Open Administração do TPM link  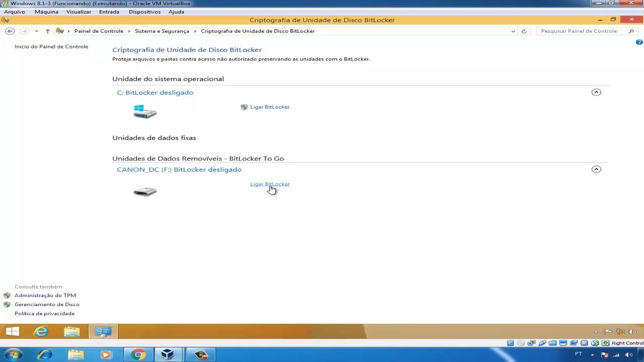tap(45, 296)
